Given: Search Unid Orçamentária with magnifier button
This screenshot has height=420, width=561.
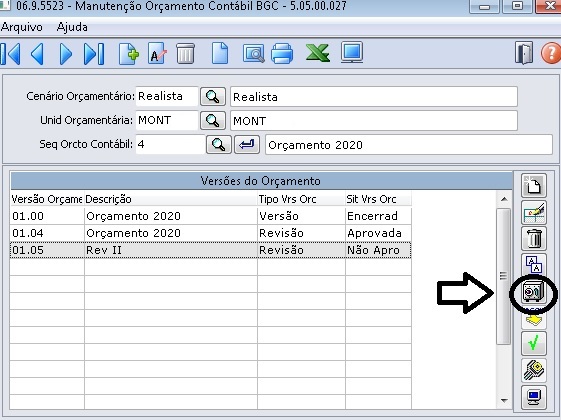Looking at the screenshot, I should coord(213,120).
